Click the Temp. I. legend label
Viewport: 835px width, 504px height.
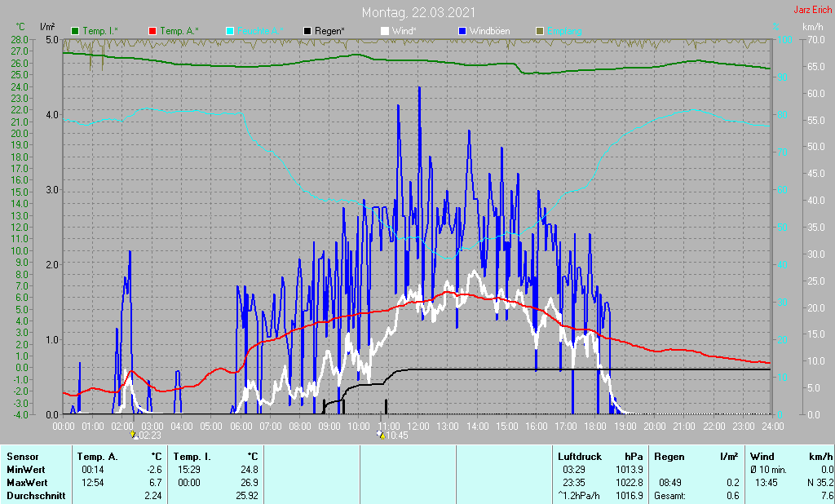pyautogui.click(x=100, y=32)
